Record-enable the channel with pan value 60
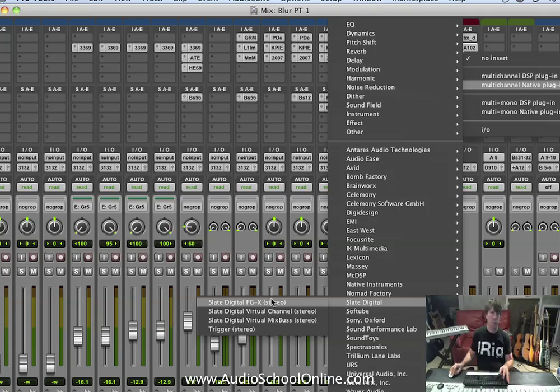Image resolution: width=560 pixels, height=392 pixels. click(198, 257)
